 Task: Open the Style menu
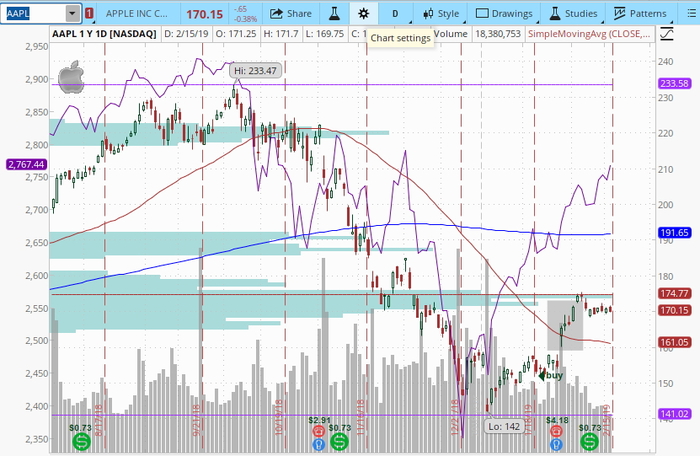tap(441, 14)
